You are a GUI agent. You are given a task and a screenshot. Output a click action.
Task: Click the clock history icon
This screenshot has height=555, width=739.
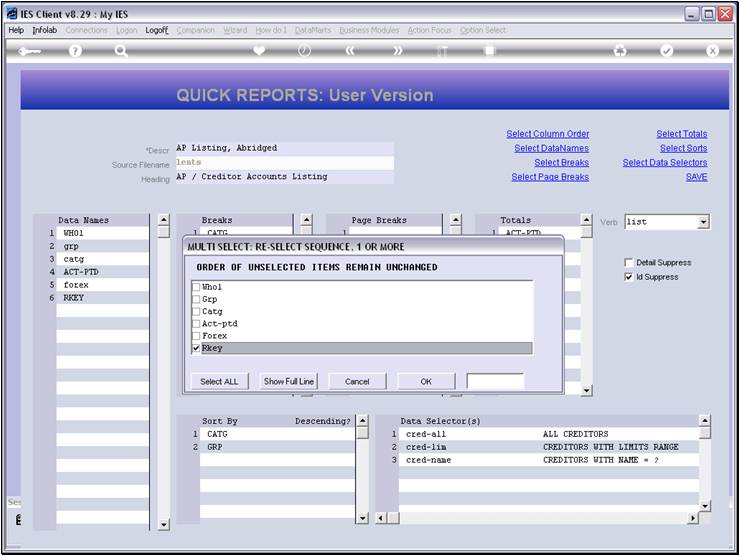coord(304,50)
